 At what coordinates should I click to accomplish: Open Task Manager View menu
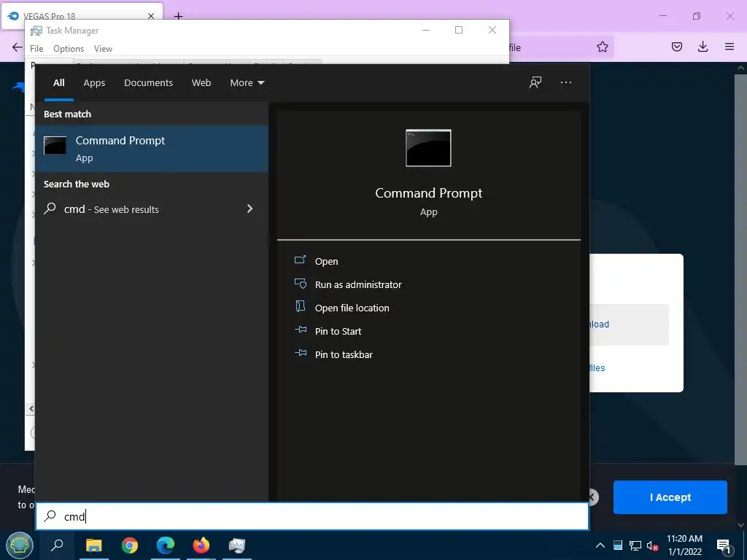click(x=103, y=49)
